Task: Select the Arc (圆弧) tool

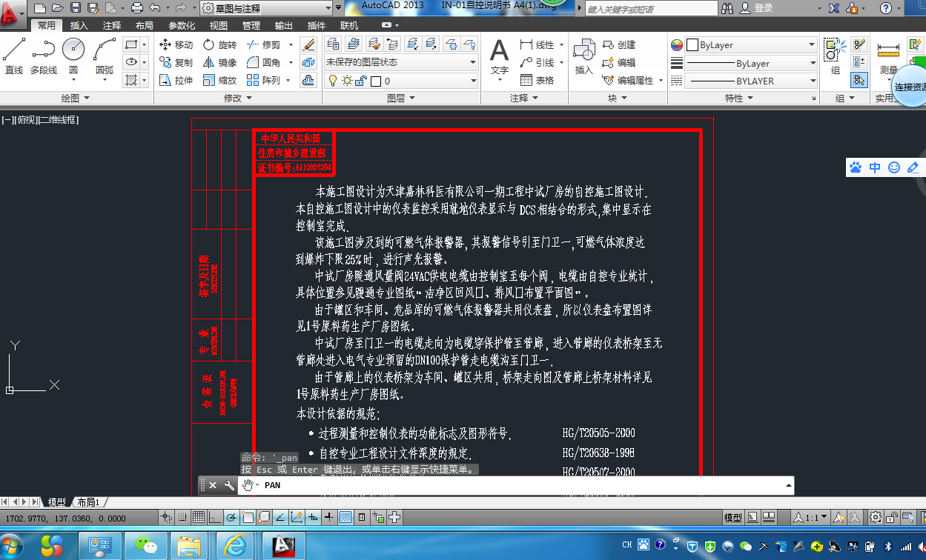Action: pyautogui.click(x=105, y=56)
